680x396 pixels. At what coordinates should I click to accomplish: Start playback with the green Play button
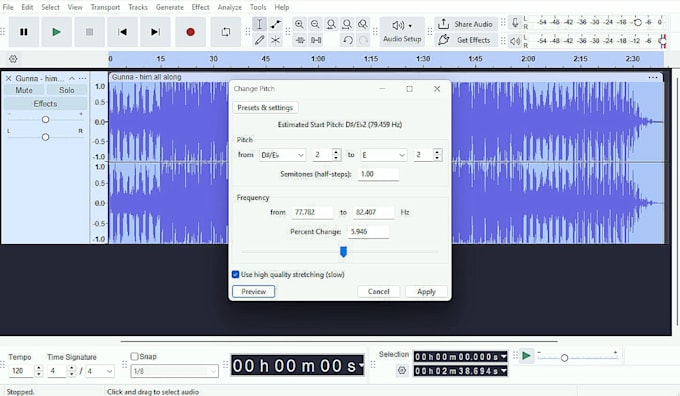pos(56,32)
